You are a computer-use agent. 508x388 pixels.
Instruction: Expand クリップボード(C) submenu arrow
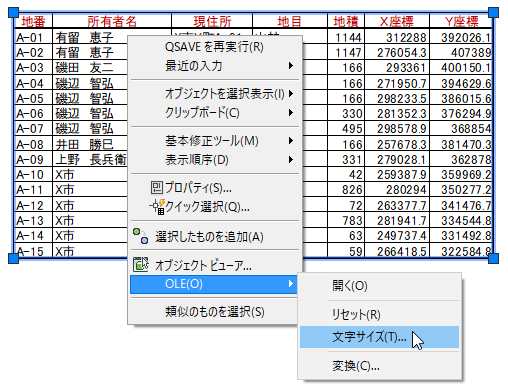point(291,113)
